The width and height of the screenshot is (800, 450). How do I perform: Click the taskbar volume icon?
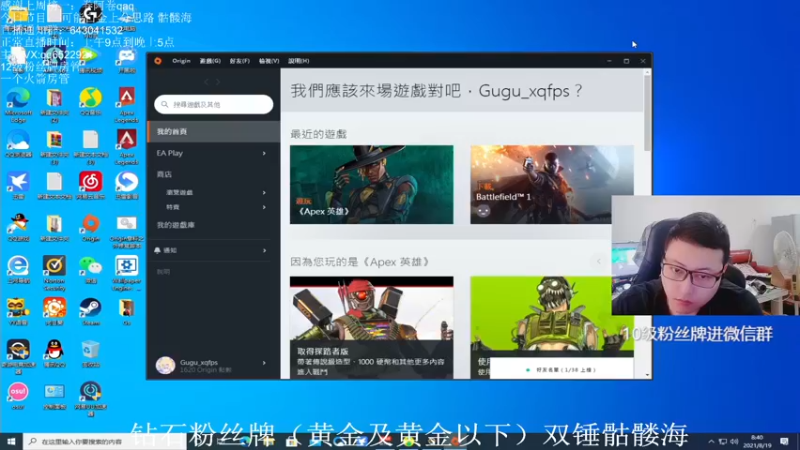tap(734, 441)
